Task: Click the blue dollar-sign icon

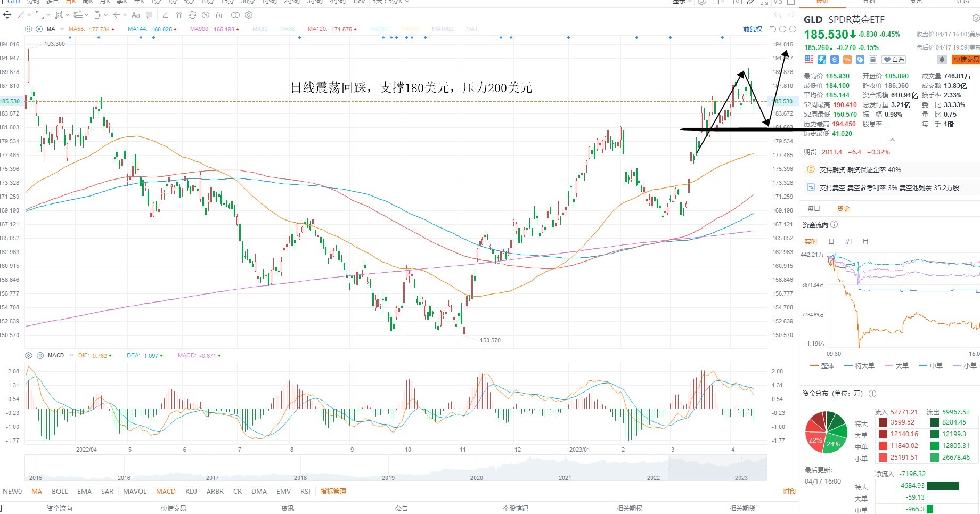Action: (x=835, y=60)
